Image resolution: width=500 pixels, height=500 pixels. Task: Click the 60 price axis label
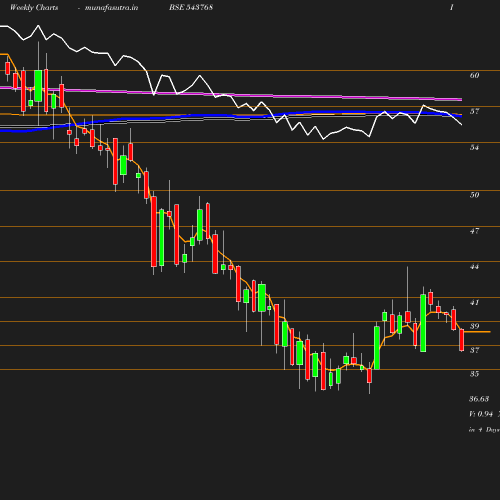tap(474, 75)
